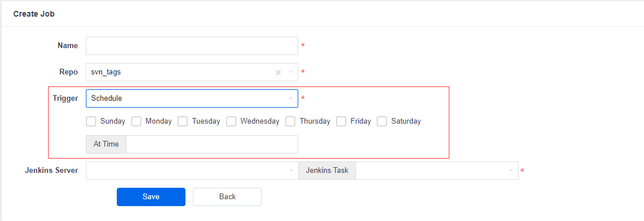The image size is (644, 221).
Task: Check the Sunday checkbox
Action: 91,121
